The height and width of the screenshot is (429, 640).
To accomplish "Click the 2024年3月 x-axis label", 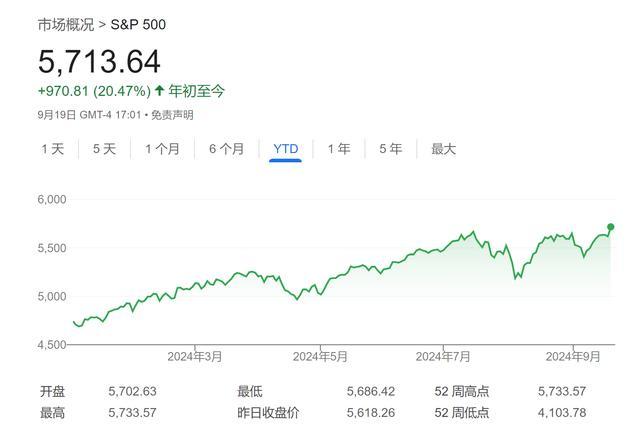I will [x=195, y=356].
